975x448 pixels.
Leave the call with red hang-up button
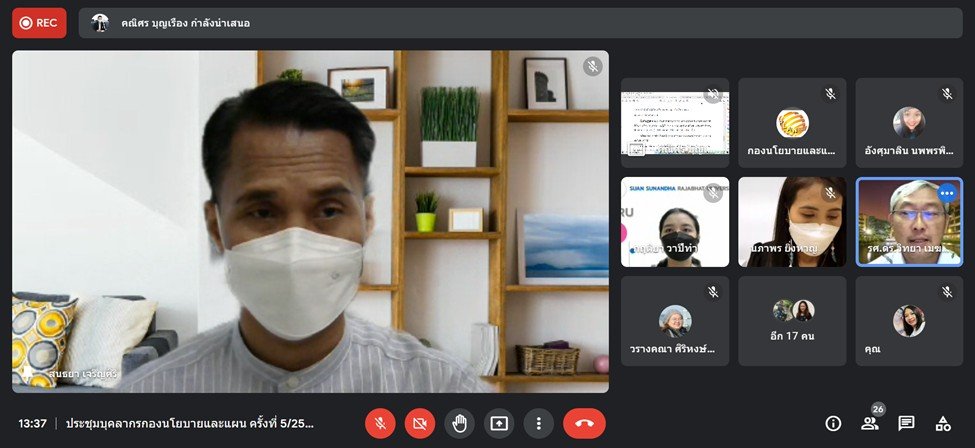pyautogui.click(x=584, y=423)
